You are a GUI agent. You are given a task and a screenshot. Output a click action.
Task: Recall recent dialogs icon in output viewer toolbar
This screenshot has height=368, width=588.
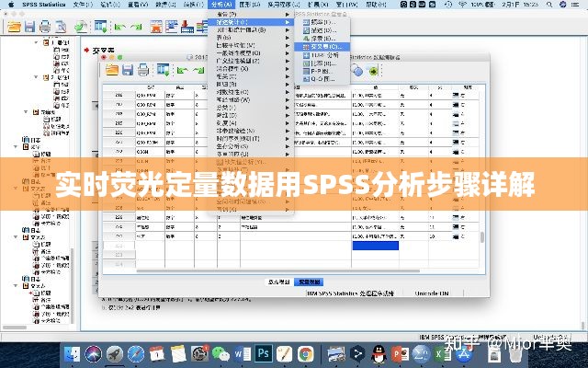click(100, 27)
